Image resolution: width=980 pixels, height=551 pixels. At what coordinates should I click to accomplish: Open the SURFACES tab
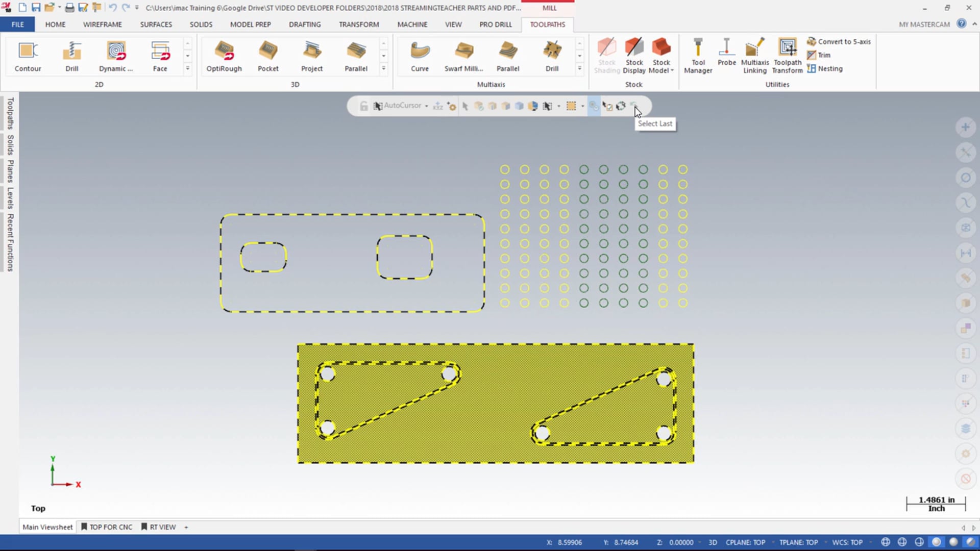pos(156,24)
